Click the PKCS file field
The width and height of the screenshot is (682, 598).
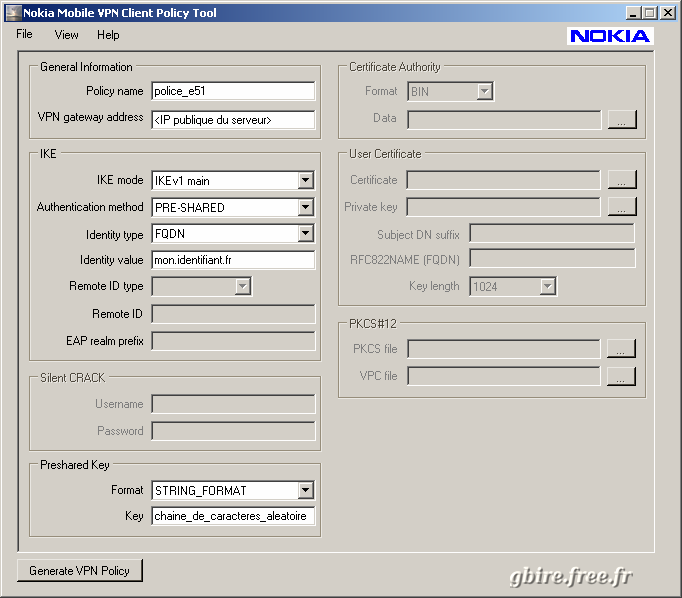(504, 349)
